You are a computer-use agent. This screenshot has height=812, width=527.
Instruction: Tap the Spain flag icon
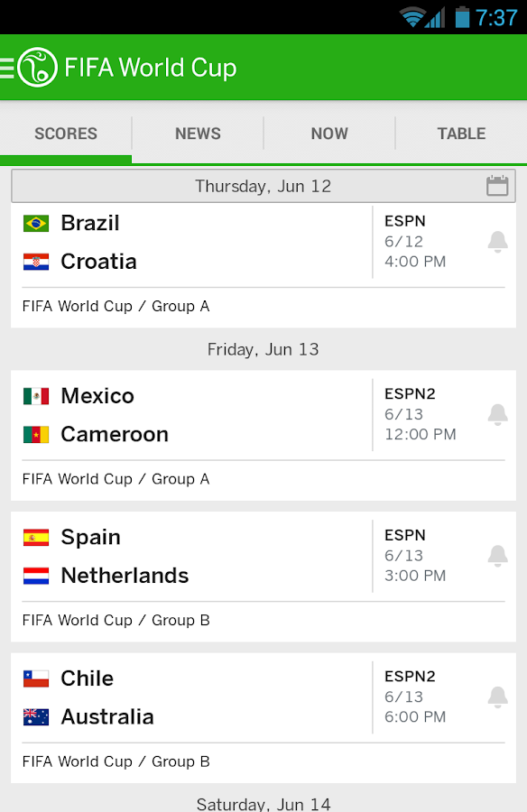pos(36,538)
